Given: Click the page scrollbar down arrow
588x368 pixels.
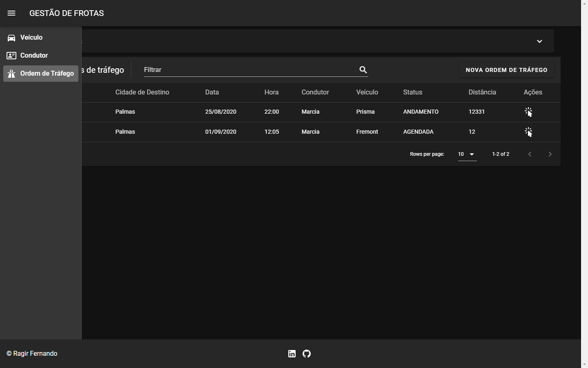Looking at the screenshot, I should (584, 364).
